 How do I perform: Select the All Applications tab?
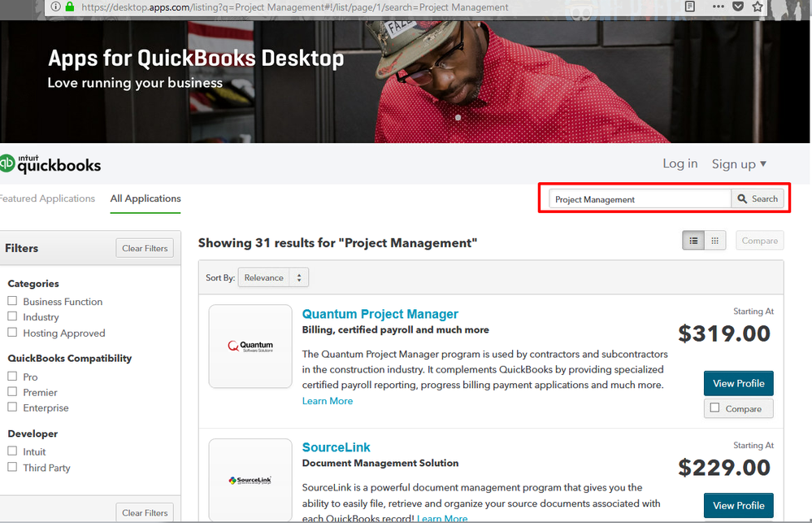145,198
